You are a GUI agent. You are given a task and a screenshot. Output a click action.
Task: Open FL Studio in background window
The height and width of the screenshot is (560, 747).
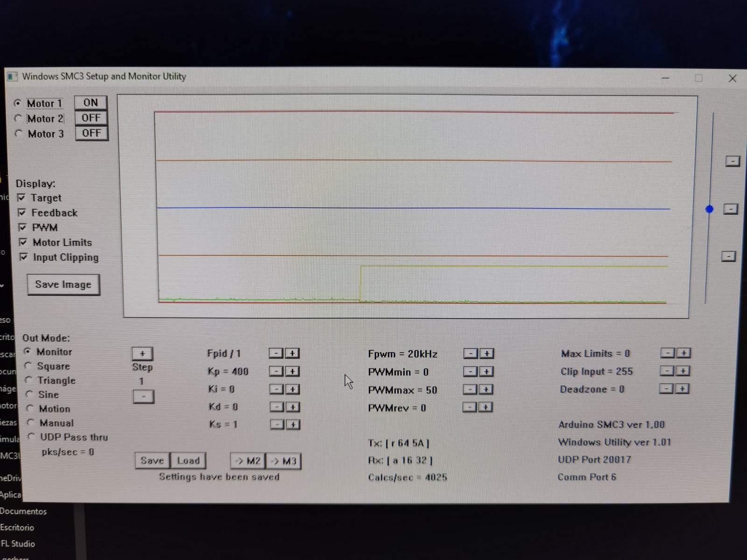click(x=18, y=544)
